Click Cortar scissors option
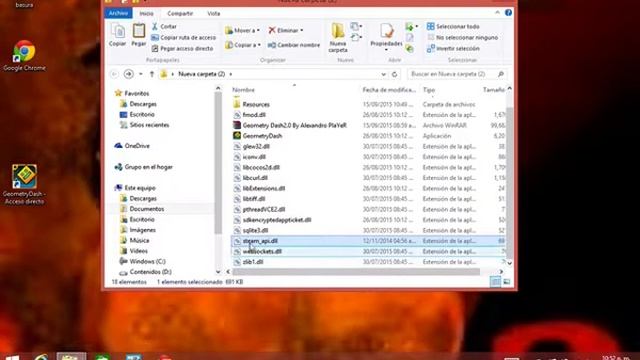 (164, 27)
